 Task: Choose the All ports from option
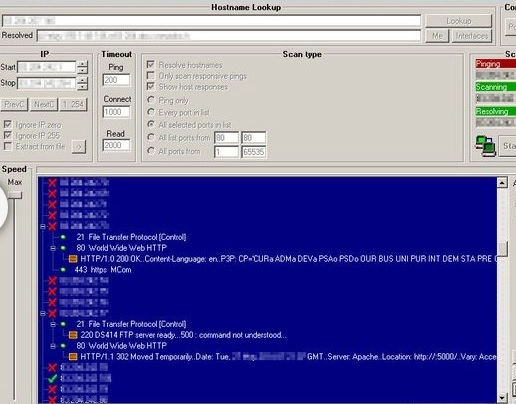point(151,151)
